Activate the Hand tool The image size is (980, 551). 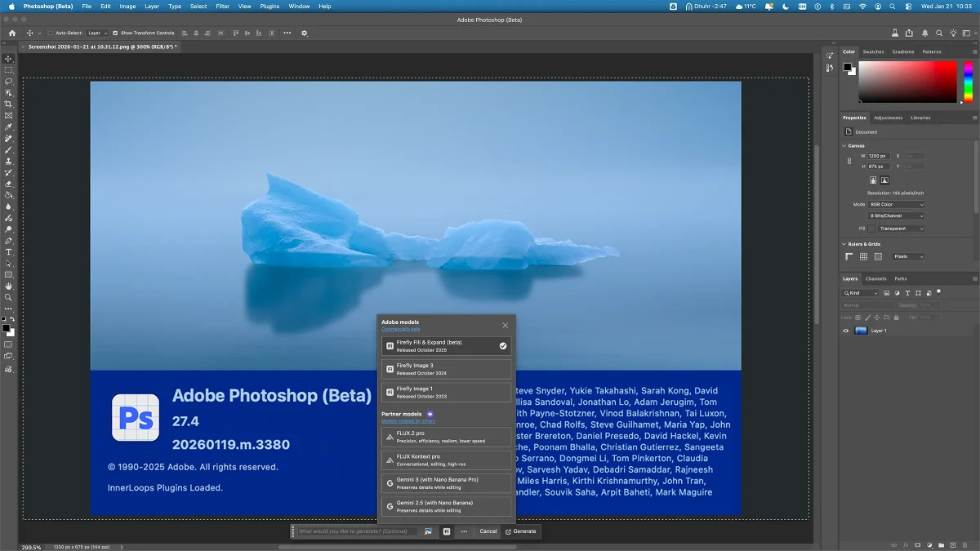[9, 287]
